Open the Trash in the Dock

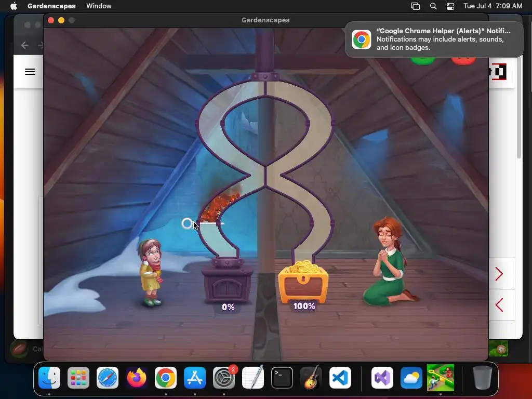click(x=483, y=377)
